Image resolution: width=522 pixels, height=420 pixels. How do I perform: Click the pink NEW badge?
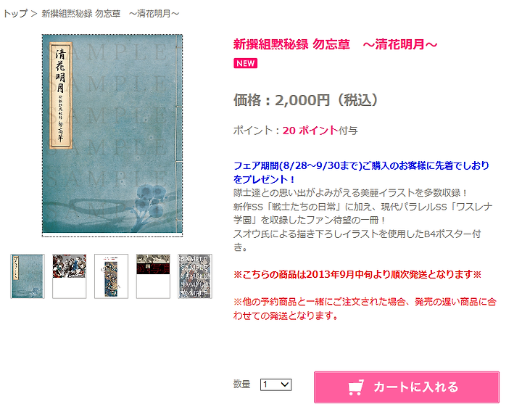[245, 63]
